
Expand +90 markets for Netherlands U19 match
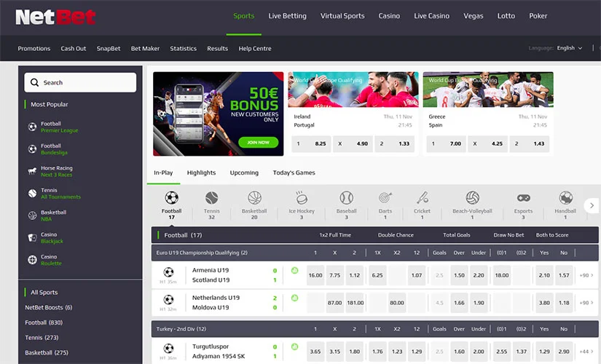tap(586, 303)
